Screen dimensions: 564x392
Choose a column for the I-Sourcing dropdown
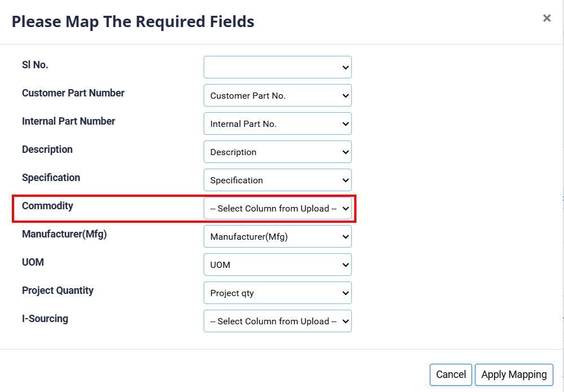[x=277, y=321]
